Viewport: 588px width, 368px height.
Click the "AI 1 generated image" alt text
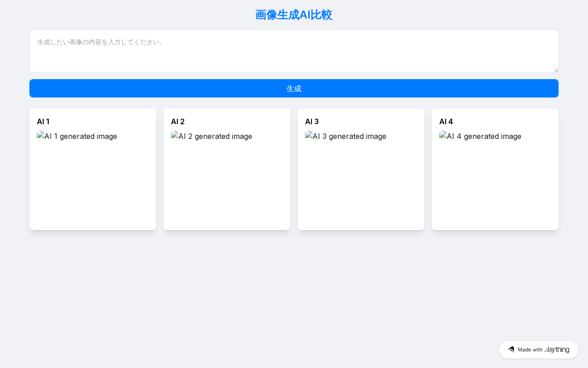click(81, 136)
